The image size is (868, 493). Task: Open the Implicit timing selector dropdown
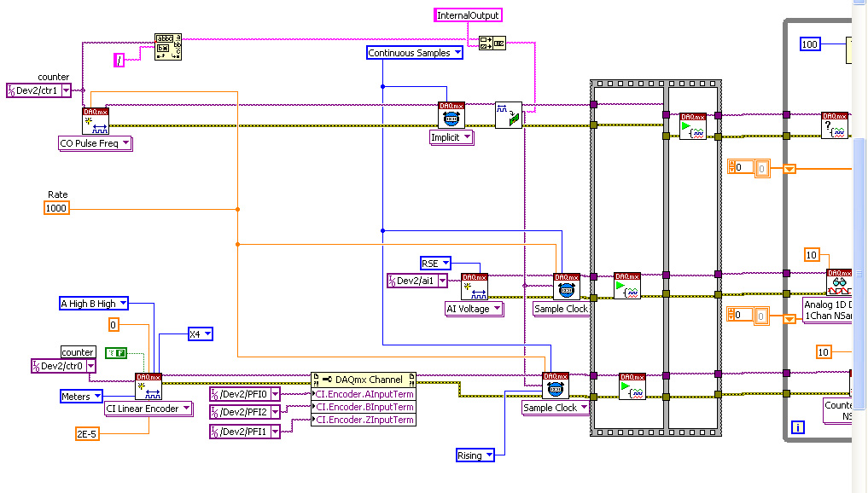tap(467, 136)
